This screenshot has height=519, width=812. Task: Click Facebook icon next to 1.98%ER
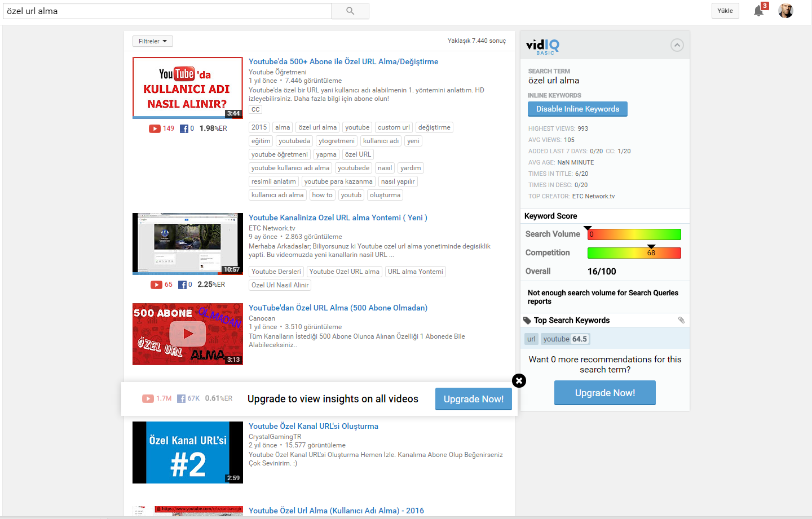184,128
